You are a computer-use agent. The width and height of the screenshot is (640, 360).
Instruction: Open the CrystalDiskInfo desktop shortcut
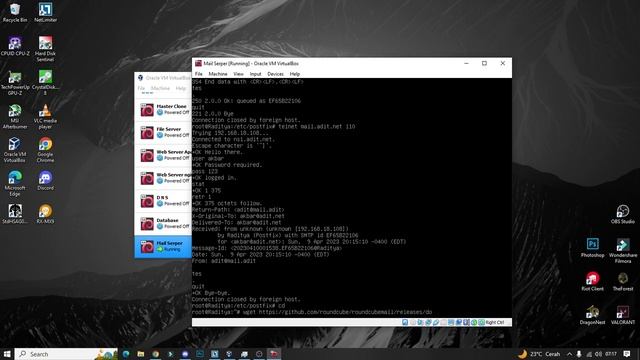(x=45, y=82)
